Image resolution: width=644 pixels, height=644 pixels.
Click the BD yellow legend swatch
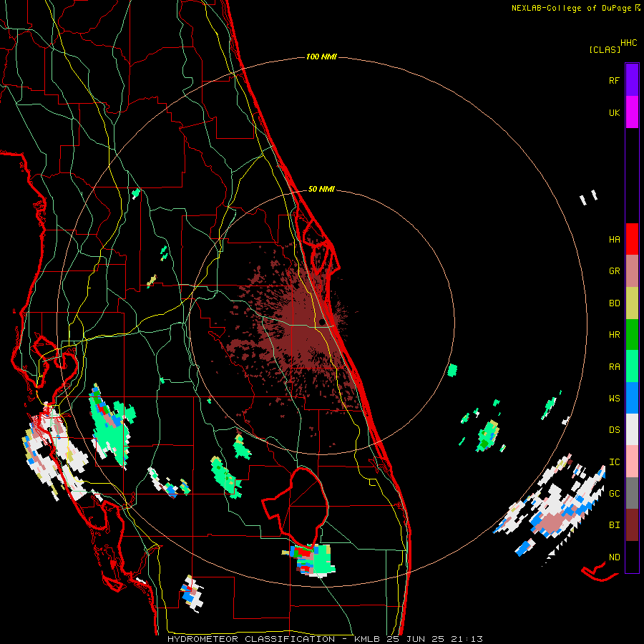pos(632,303)
